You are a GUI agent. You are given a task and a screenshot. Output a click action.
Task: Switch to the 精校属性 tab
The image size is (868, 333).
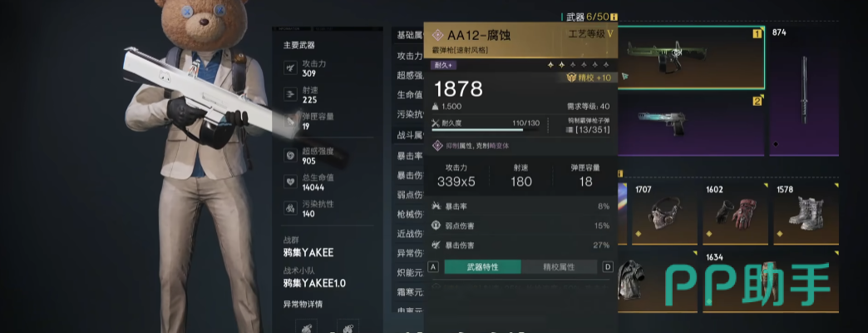pyautogui.click(x=559, y=267)
